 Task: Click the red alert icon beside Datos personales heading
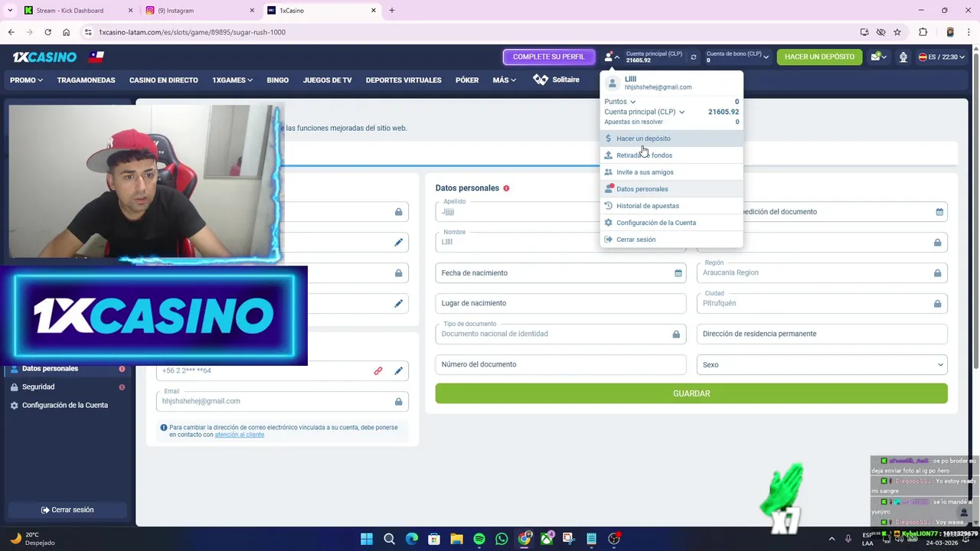[x=506, y=188]
